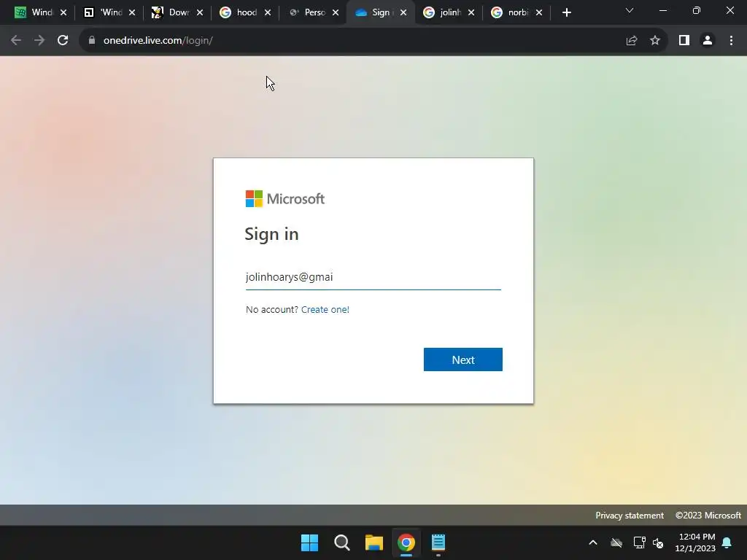This screenshot has height=560, width=747.
Task: Click the Next button
Action: point(463,359)
